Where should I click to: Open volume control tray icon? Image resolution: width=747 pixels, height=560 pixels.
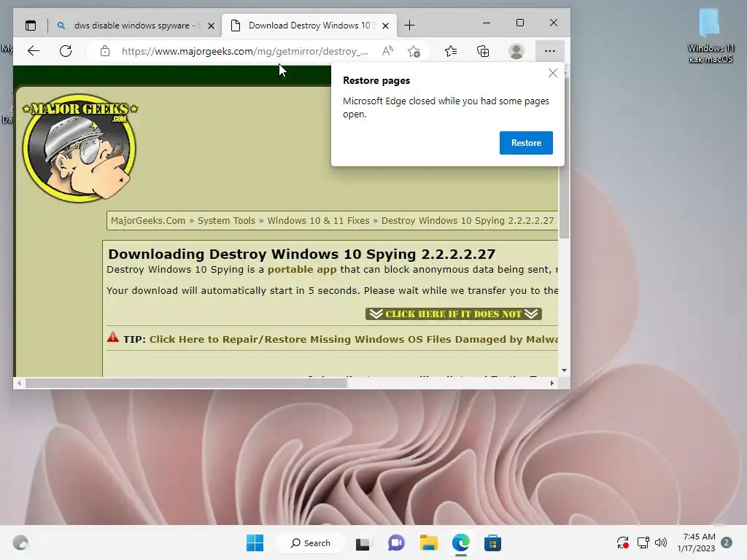[x=661, y=542]
